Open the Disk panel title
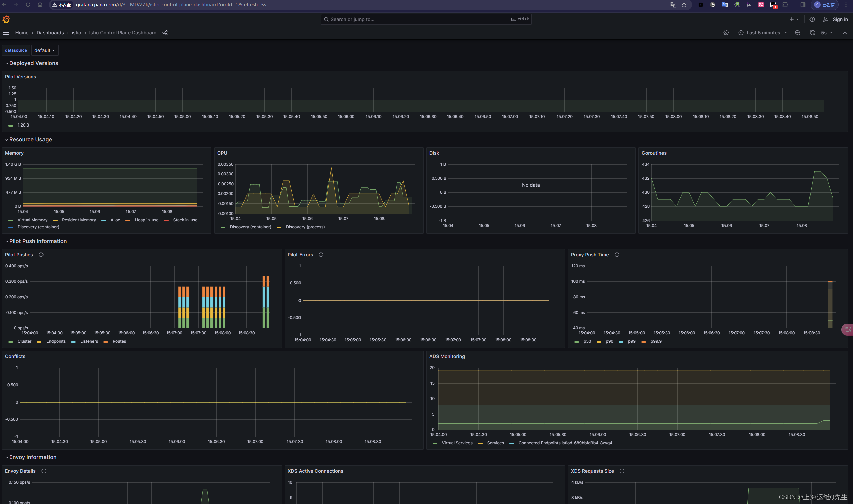Viewport: 853px width, 504px height. [434, 153]
